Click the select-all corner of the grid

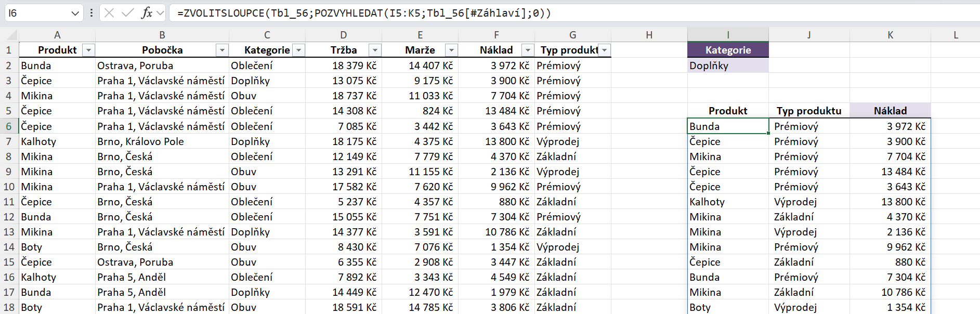pyautogui.click(x=9, y=35)
